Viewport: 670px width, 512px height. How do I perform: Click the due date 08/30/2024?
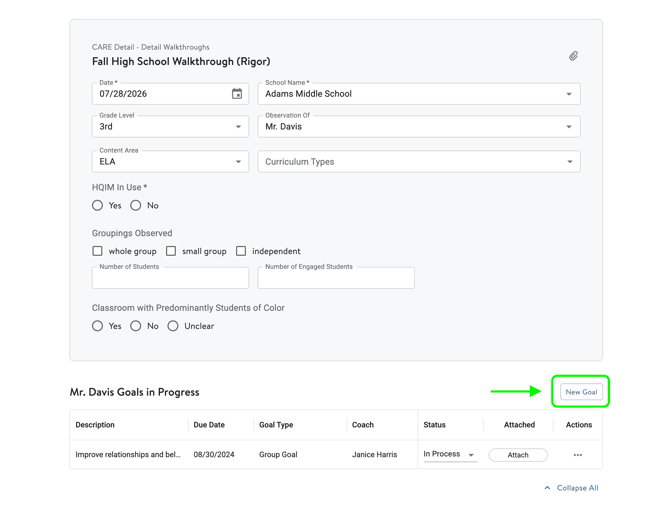pyautogui.click(x=214, y=455)
